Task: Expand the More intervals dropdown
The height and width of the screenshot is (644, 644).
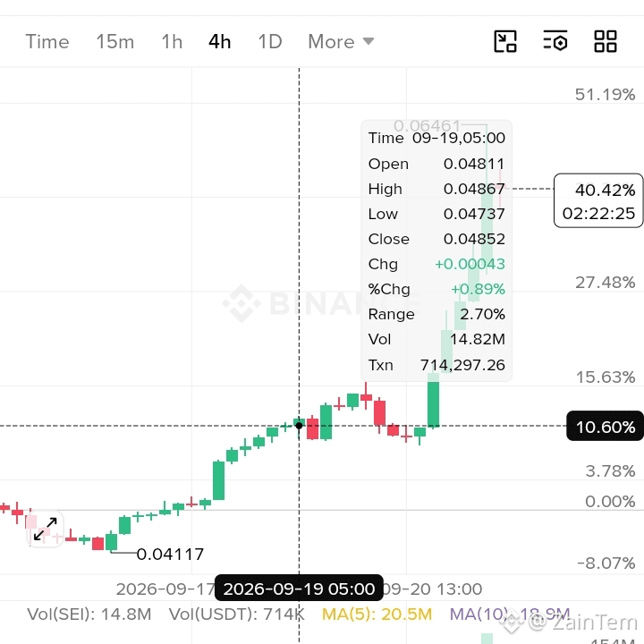Action: pyautogui.click(x=341, y=41)
